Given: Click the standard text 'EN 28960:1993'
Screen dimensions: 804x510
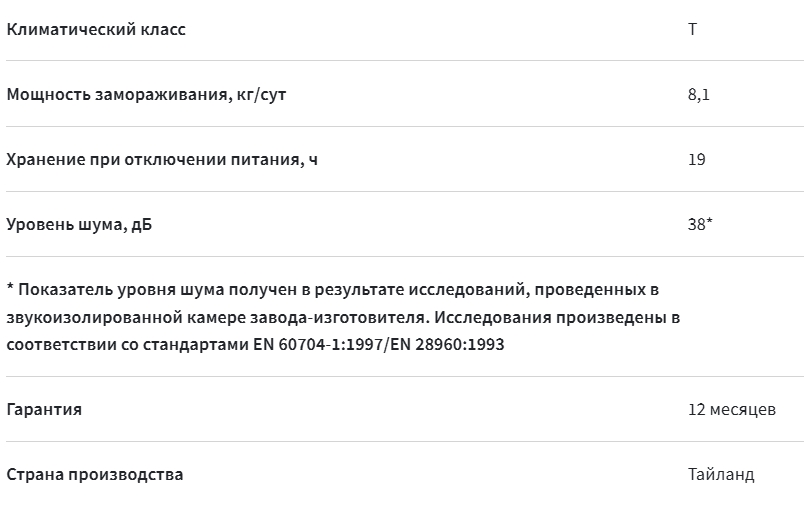Looking at the screenshot, I should tap(448, 344).
